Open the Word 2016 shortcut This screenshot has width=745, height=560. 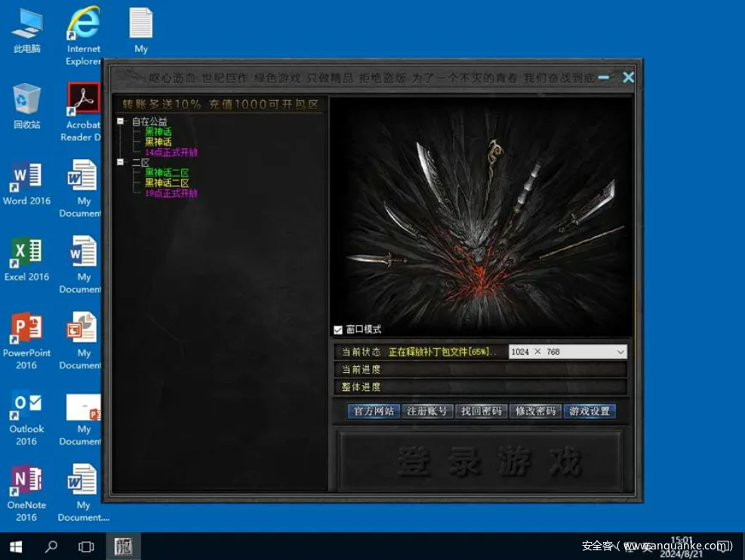26,183
